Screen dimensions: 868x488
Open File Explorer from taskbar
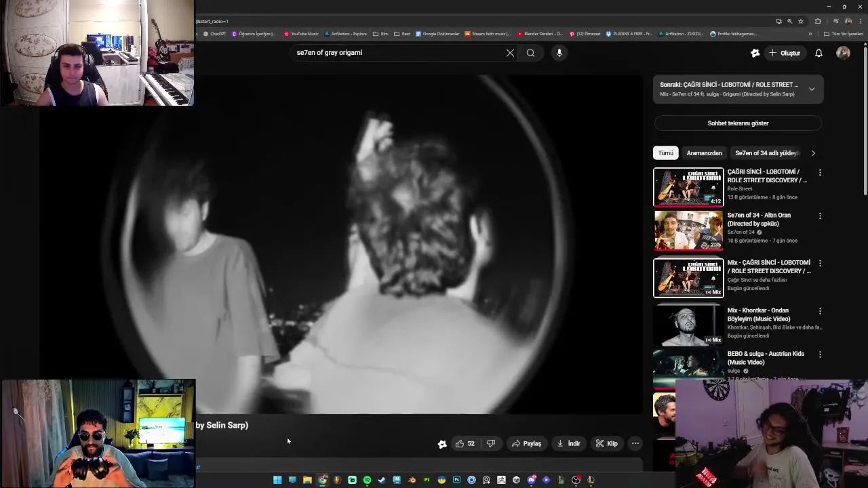(x=307, y=480)
